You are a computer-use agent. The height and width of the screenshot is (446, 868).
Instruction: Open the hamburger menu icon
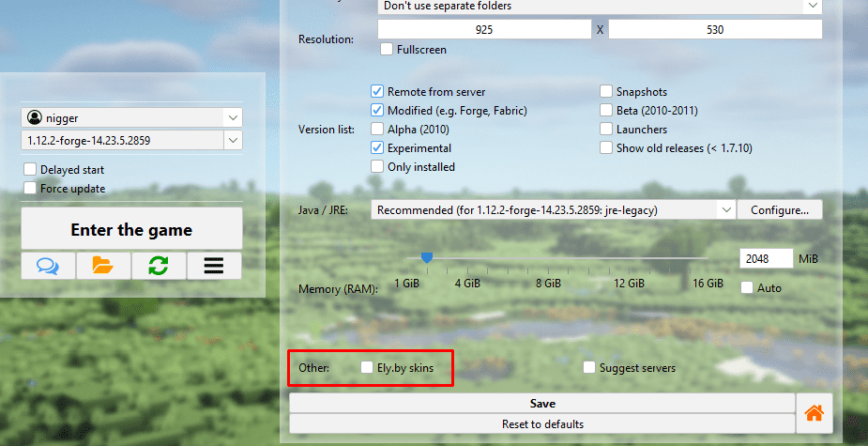click(x=214, y=266)
